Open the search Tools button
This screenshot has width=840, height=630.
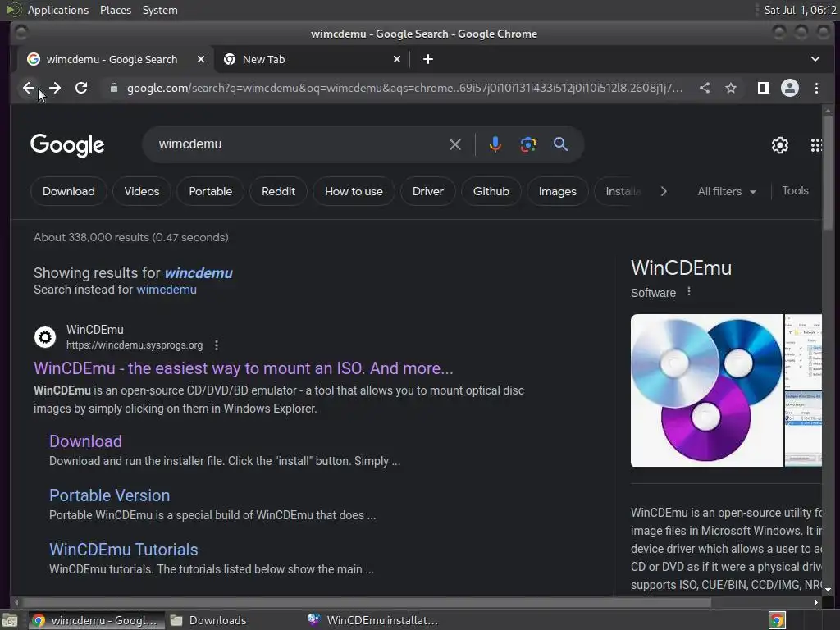click(x=795, y=190)
